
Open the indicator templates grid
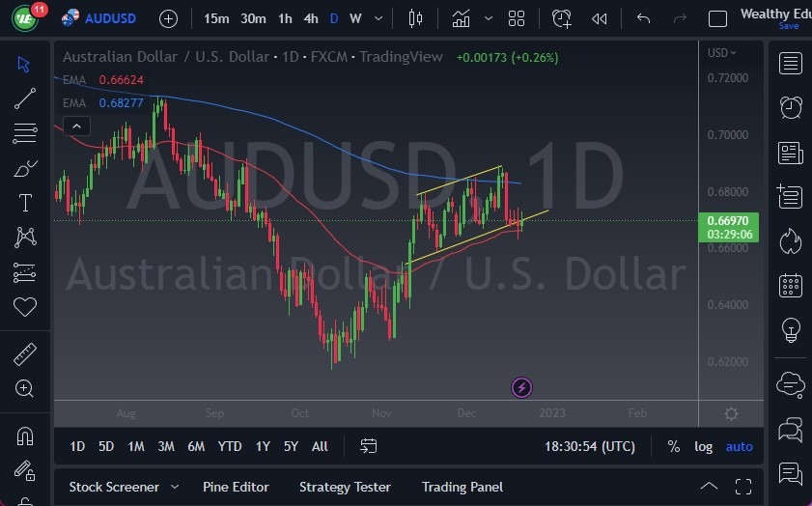click(x=517, y=18)
